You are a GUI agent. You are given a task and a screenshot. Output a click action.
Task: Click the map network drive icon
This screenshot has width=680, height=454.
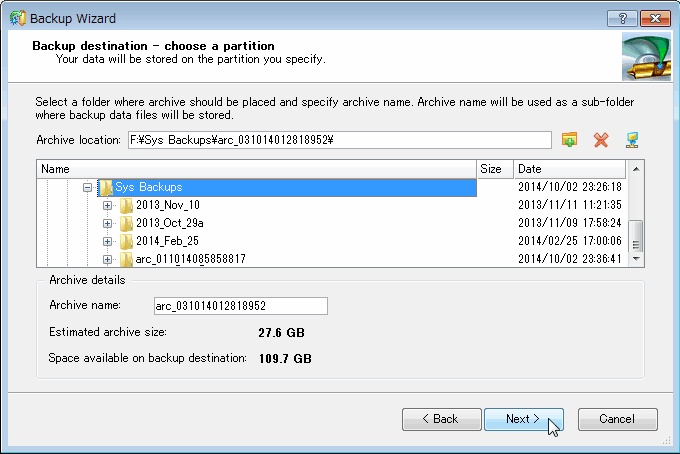tap(631, 140)
